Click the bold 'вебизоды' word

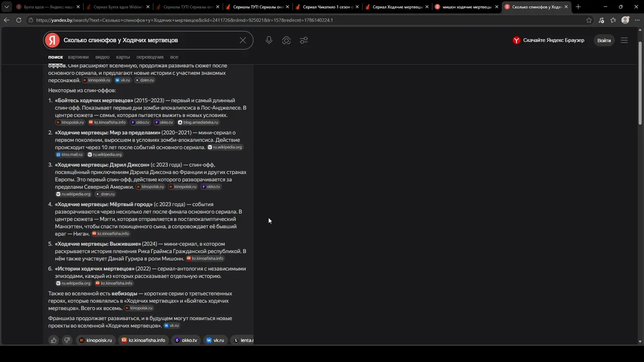click(124, 294)
